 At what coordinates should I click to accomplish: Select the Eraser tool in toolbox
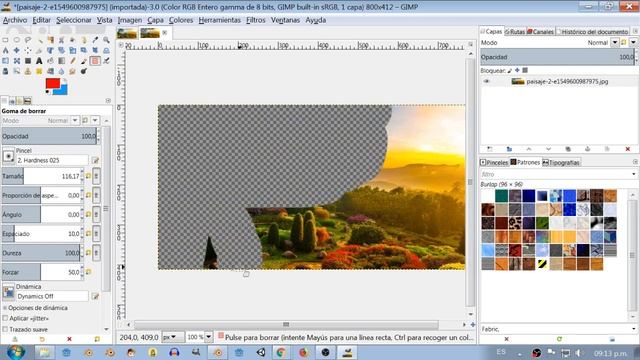[x=95, y=61]
